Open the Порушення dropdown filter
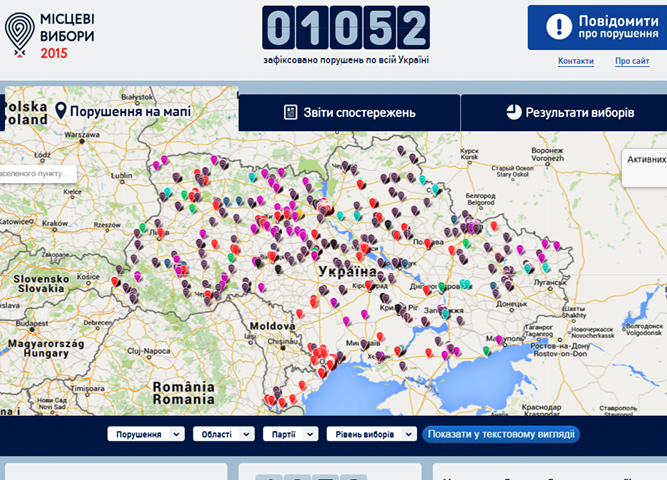The height and width of the screenshot is (480, 667). click(x=145, y=434)
